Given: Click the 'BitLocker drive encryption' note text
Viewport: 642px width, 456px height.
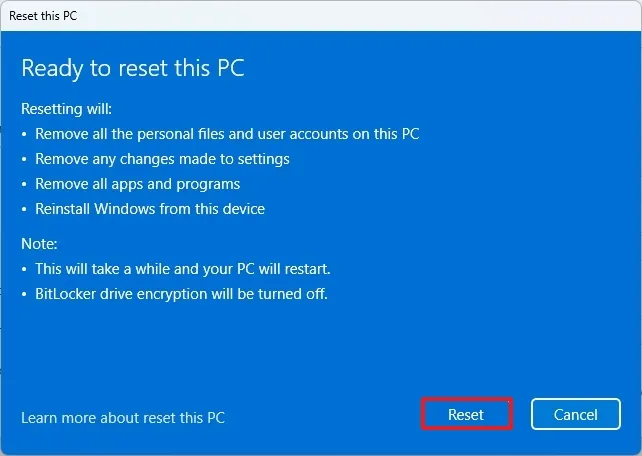Looking at the screenshot, I should pyautogui.click(x=182, y=294).
